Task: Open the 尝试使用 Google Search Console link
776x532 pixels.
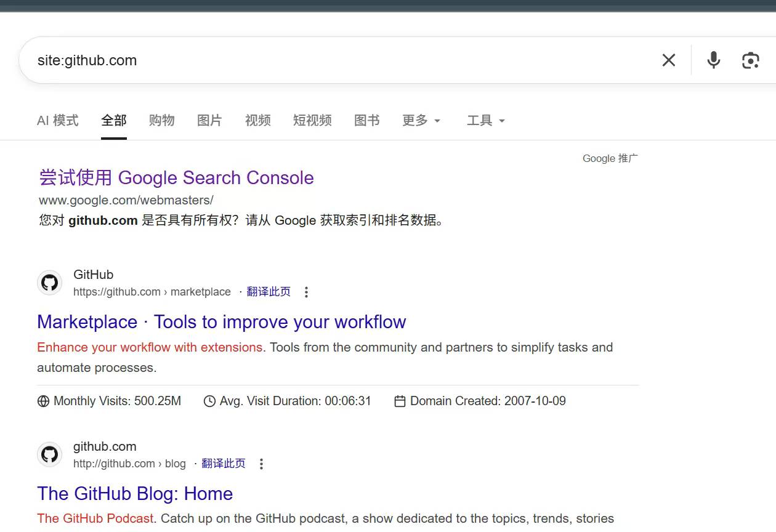Action: [176, 177]
